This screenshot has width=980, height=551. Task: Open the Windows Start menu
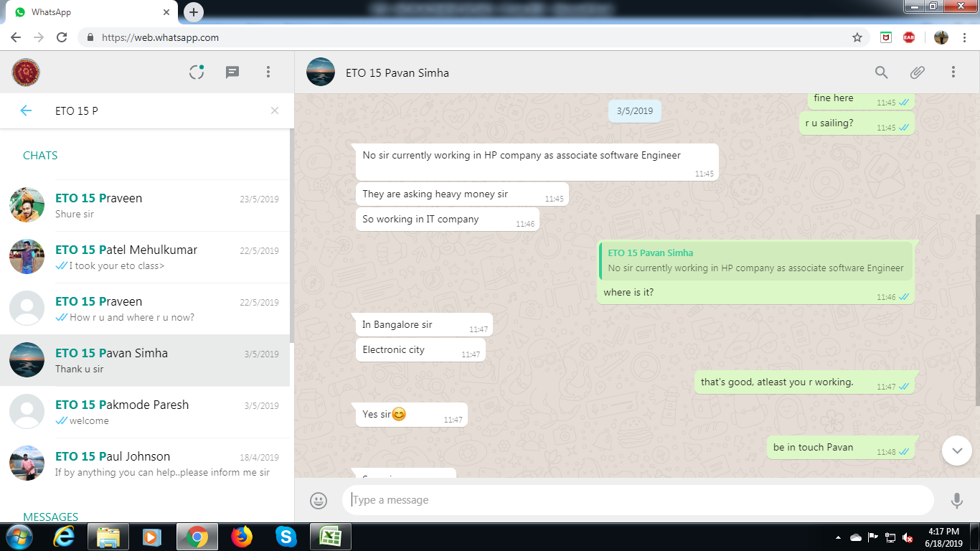point(19,537)
